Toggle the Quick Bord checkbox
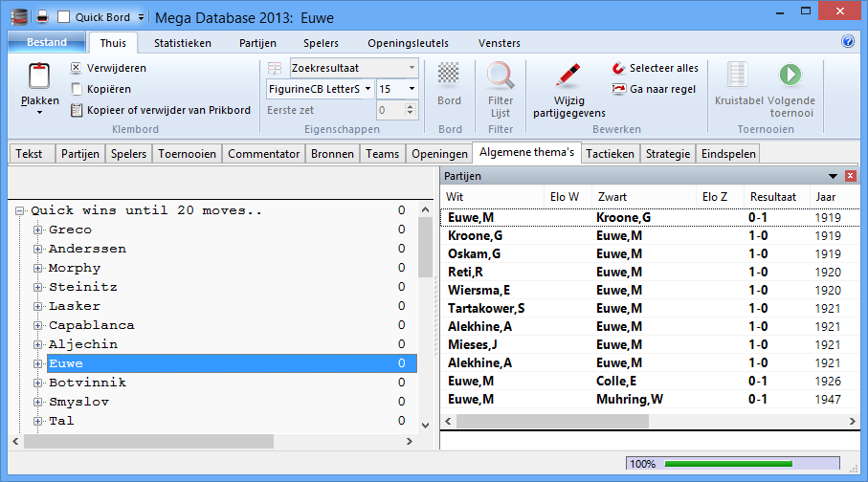 tap(64, 17)
